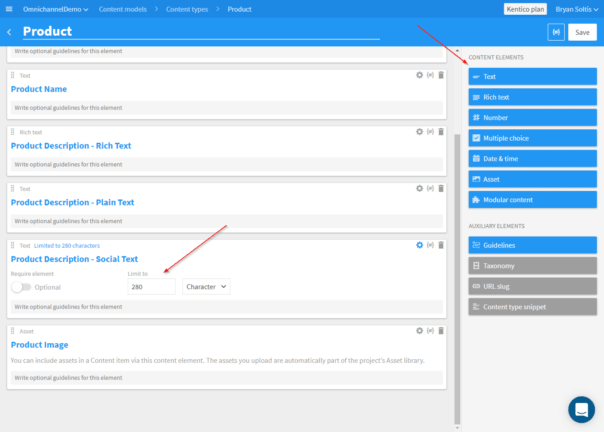Add a Rich text content element

tap(532, 97)
